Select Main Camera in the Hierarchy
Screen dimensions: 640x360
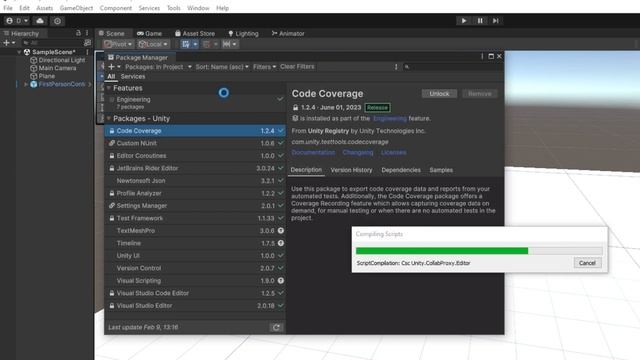(57, 68)
